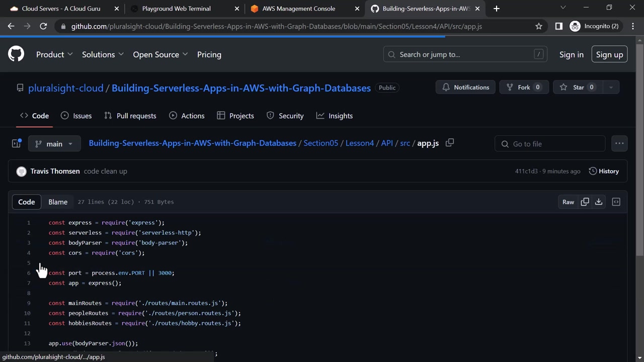Select the Code view toggle

[27, 202]
